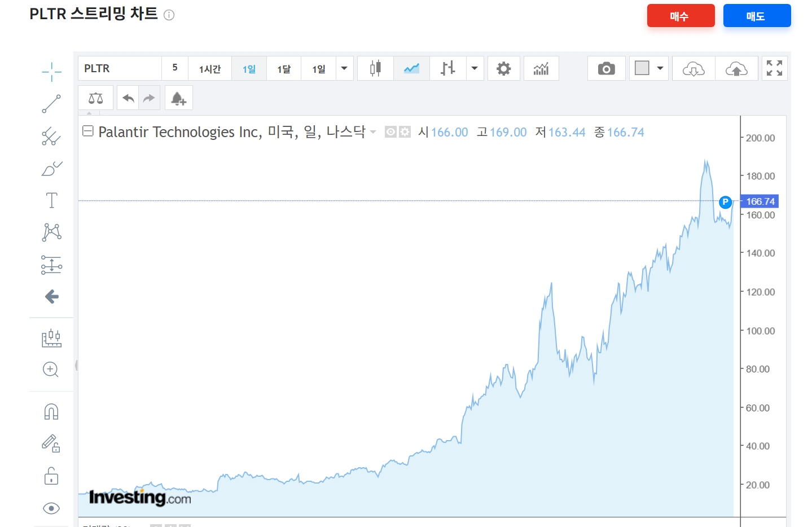The image size is (812, 527).
Task: Select the measure ruler tool
Action: tap(51, 338)
